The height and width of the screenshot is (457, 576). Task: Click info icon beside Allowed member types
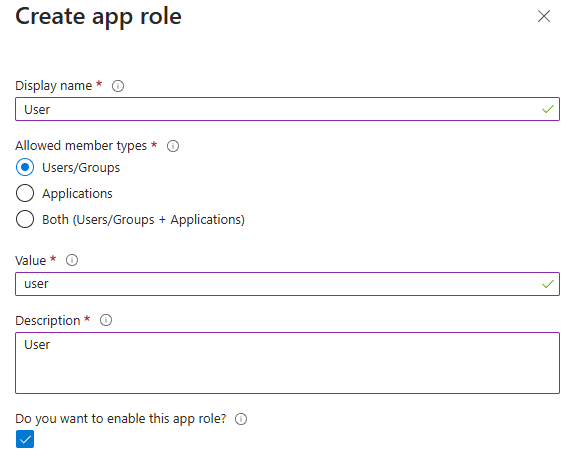click(173, 146)
